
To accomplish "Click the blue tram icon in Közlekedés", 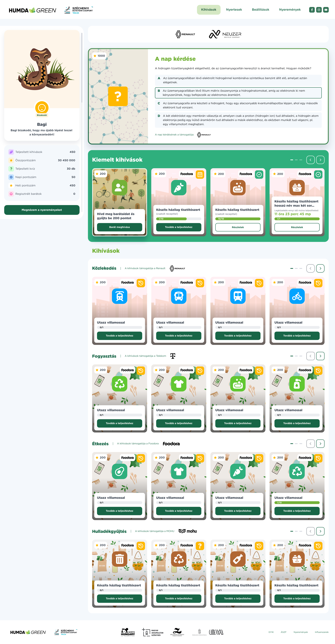I will pos(120,296).
